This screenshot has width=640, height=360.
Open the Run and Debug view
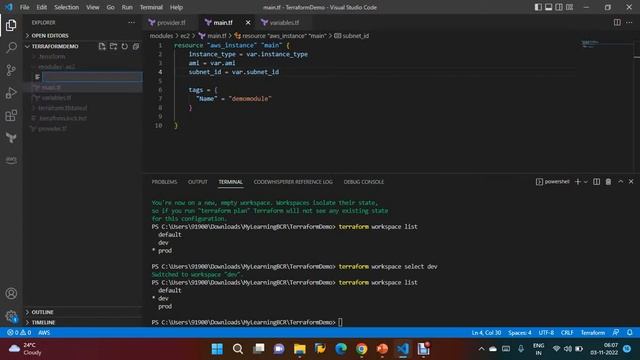click(x=11, y=93)
